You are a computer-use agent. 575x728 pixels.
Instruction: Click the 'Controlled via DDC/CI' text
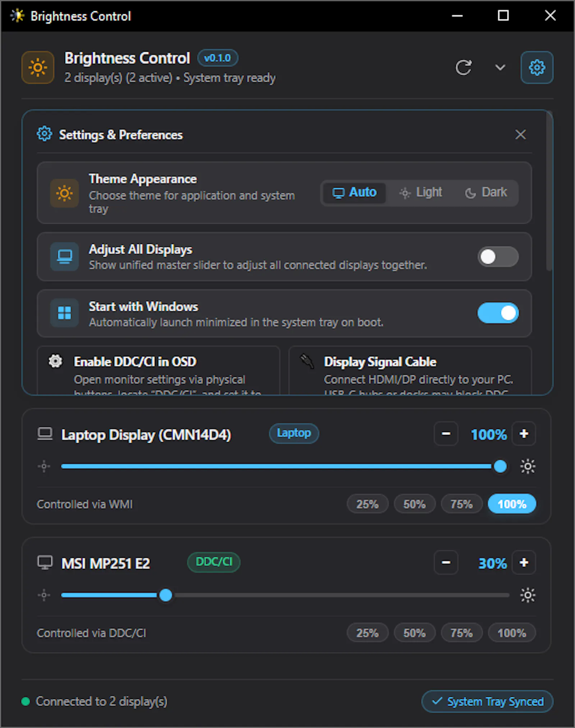[x=91, y=633]
